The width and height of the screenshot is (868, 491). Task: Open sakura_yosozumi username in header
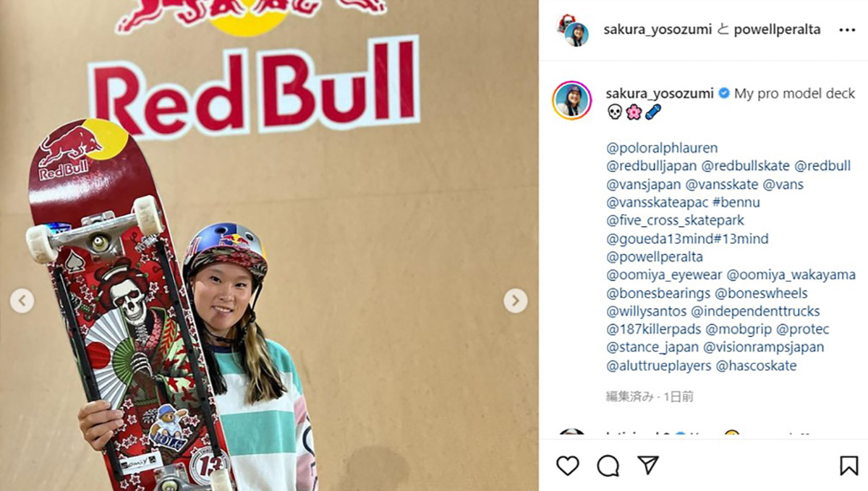(x=658, y=30)
